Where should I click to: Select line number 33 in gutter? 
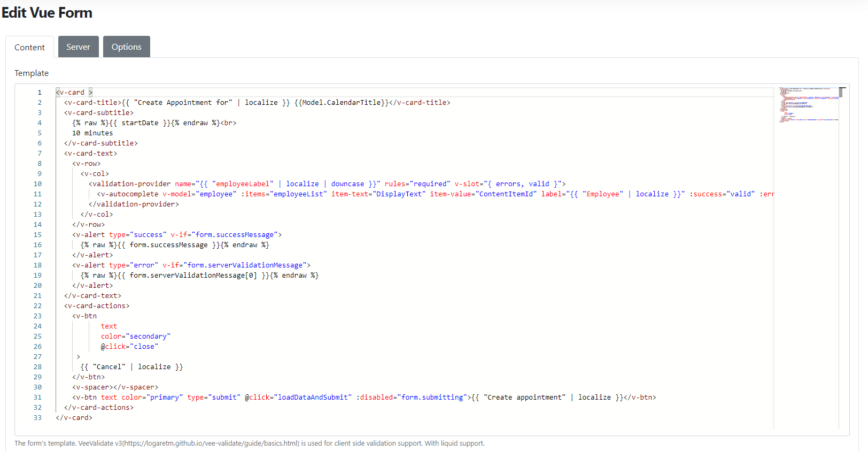tap(37, 418)
